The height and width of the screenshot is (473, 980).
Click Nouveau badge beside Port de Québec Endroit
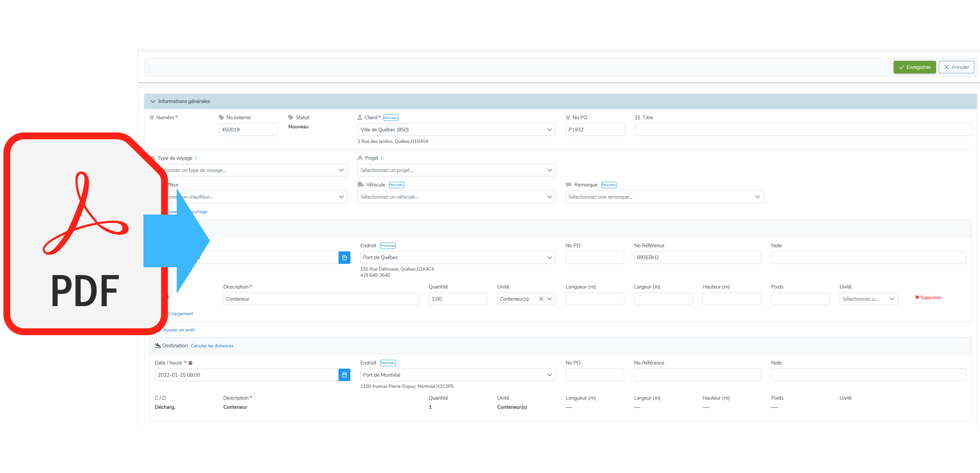pyautogui.click(x=388, y=246)
